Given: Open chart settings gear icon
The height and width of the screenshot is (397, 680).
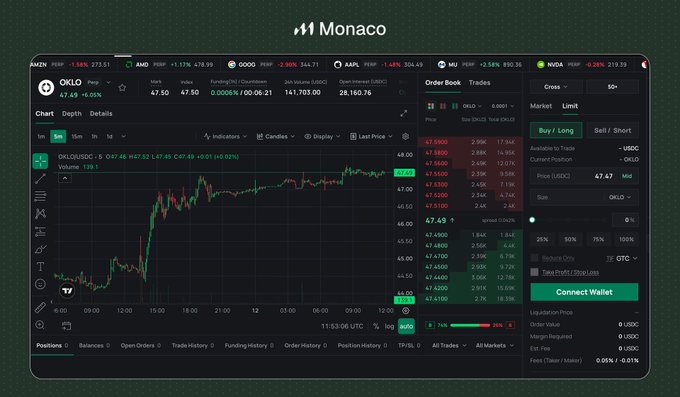Looking at the screenshot, I should [405, 136].
